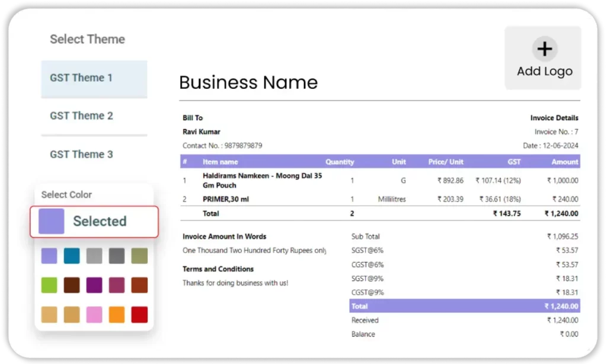The height and width of the screenshot is (364, 607).
Task: Click the Add Logo text label
Action: tap(544, 71)
